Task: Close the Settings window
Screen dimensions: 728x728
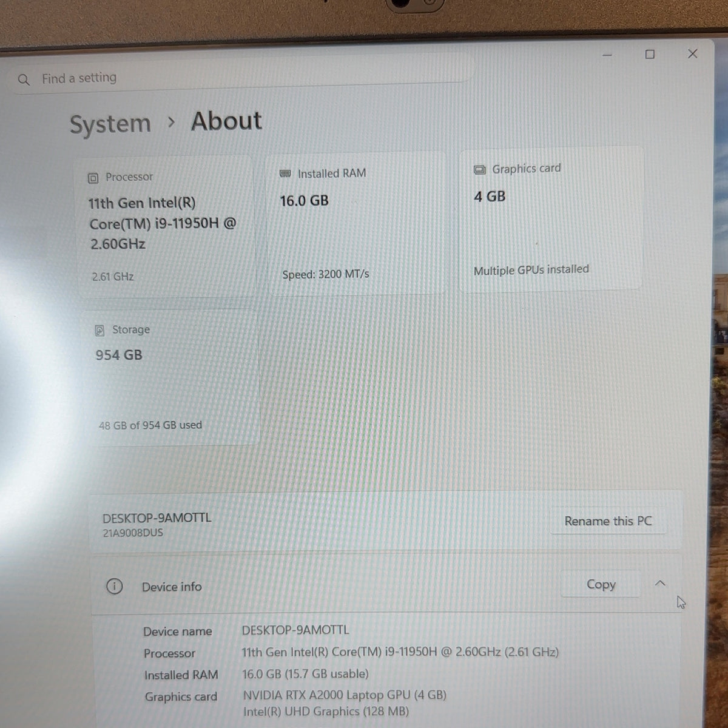Action: [693, 54]
